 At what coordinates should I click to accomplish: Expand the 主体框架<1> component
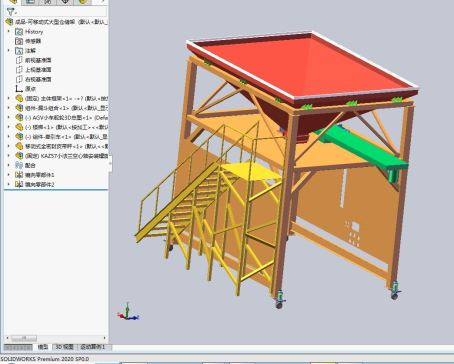pyautogui.click(x=9, y=98)
